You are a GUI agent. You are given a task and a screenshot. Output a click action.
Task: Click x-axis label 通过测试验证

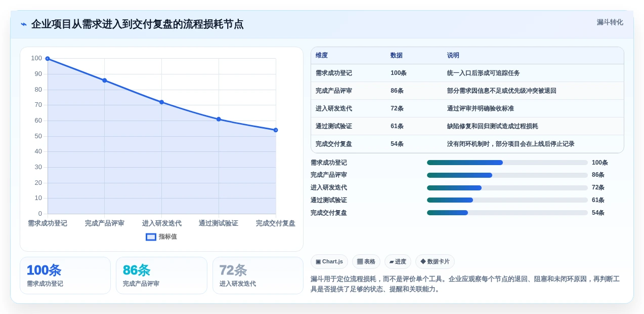[x=219, y=223]
